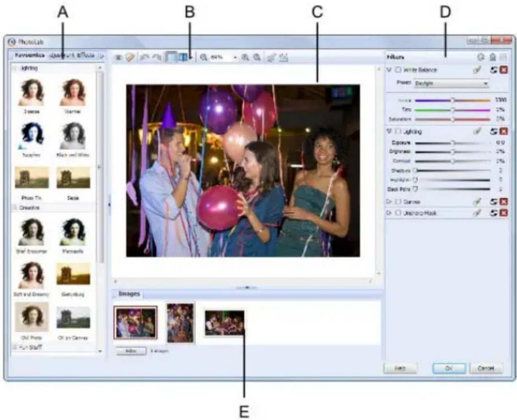Switch to the Effects tab

(x=86, y=56)
